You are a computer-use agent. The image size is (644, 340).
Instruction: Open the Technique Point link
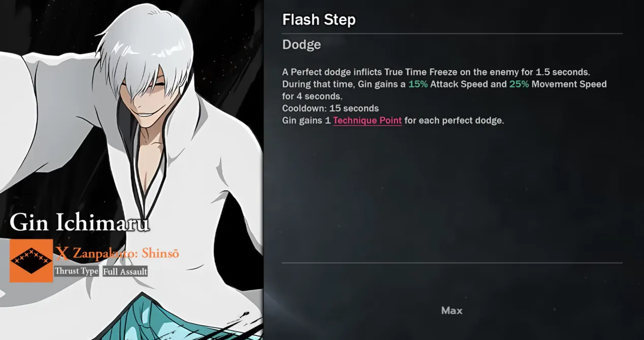tap(367, 120)
